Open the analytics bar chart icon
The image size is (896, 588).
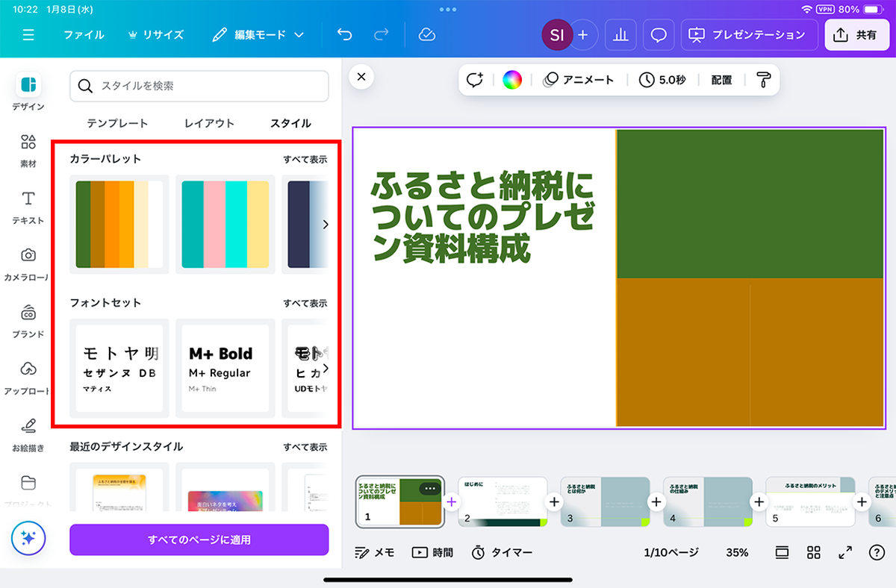620,35
